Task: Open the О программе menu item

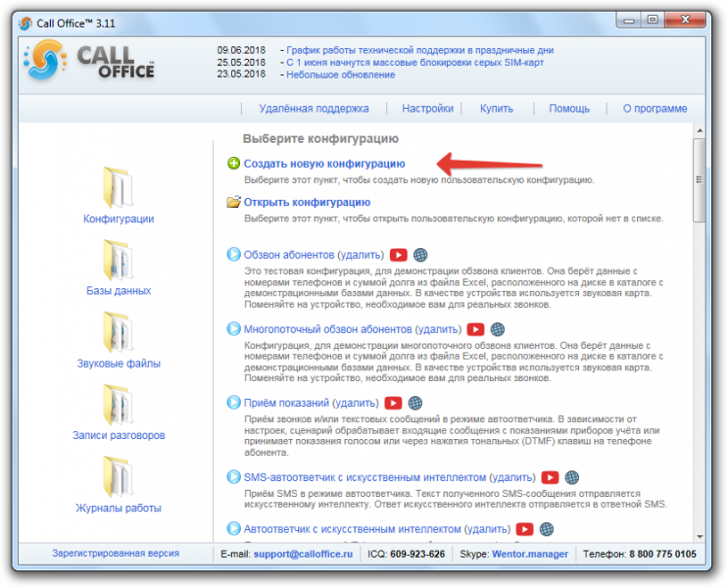Action: (655, 108)
